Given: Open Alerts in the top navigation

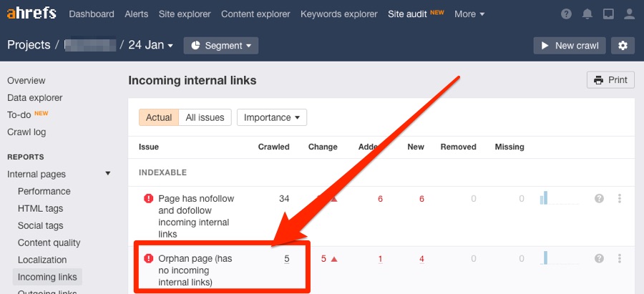Looking at the screenshot, I should point(137,14).
